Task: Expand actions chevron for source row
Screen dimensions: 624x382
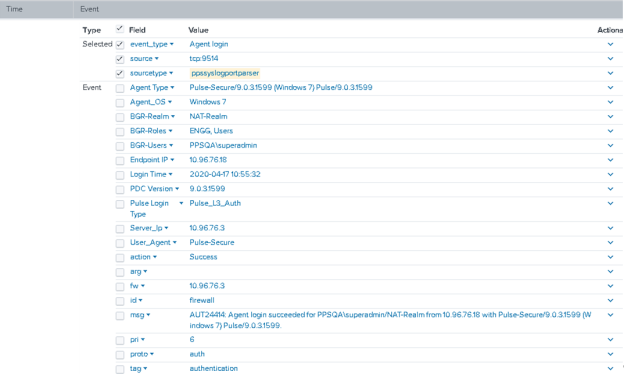Action: [610, 58]
